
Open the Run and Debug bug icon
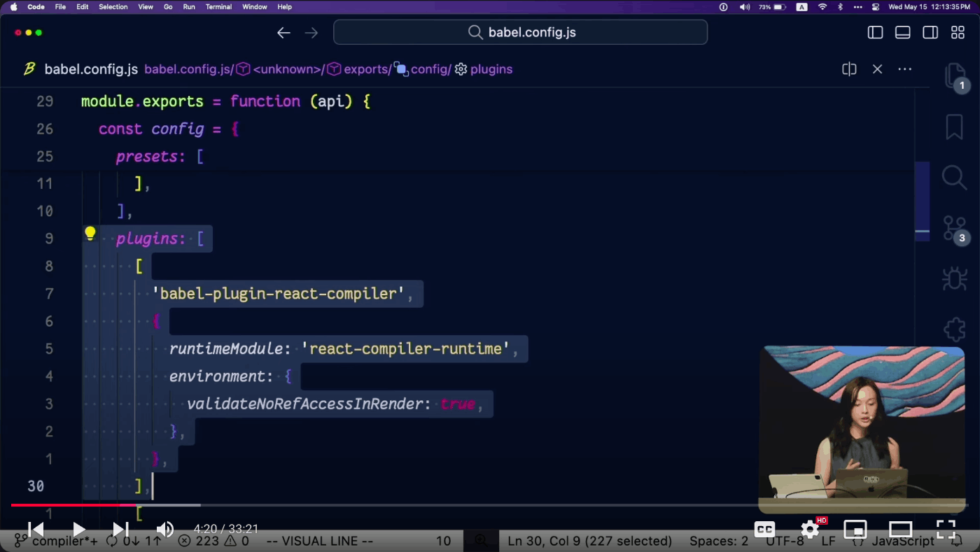click(x=954, y=278)
